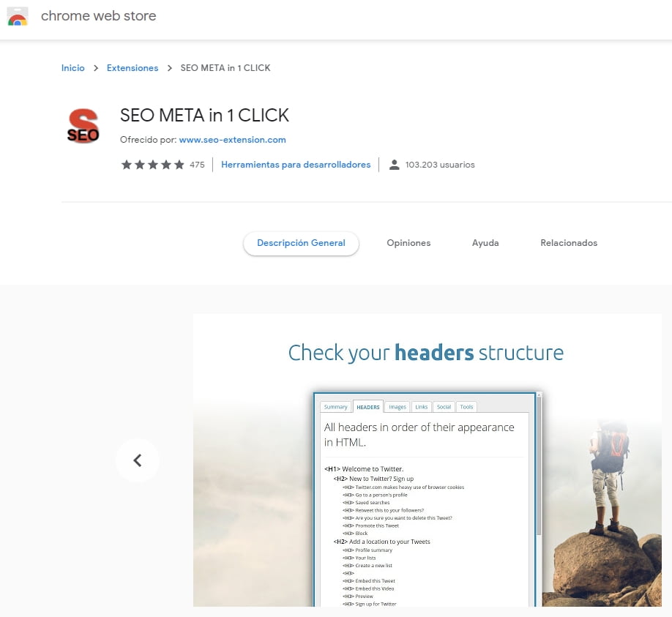This screenshot has height=617, width=672.
Task: Click the HEADERS tab in the preview image
Action: [367, 406]
